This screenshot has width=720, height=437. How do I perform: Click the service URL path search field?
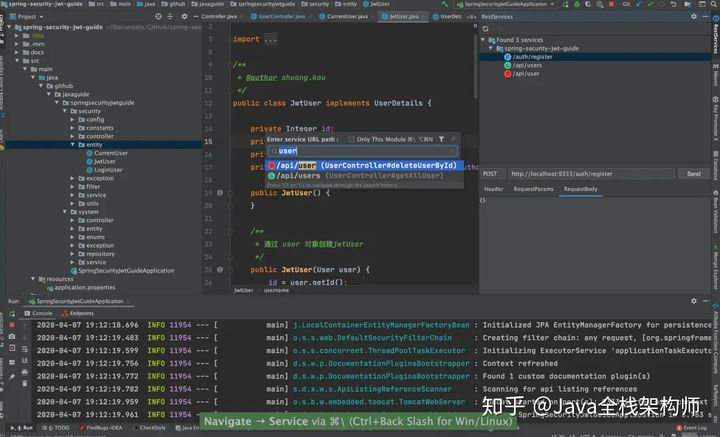click(x=362, y=151)
